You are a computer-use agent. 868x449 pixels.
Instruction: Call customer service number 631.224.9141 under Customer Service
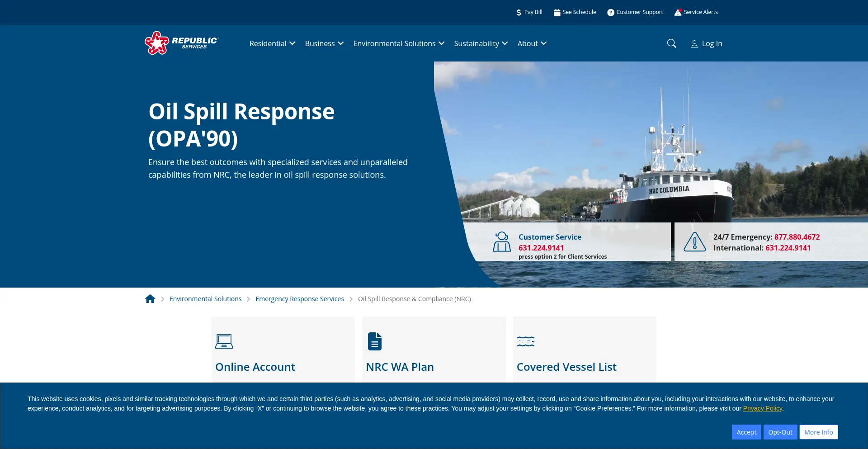pyautogui.click(x=541, y=248)
